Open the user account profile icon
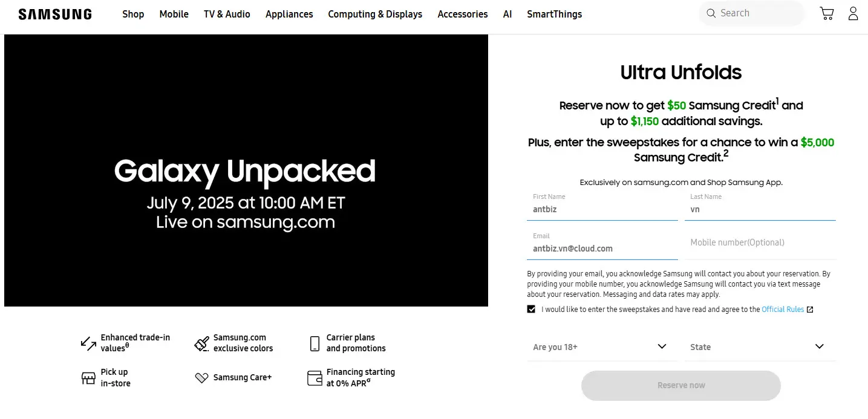 tap(853, 13)
